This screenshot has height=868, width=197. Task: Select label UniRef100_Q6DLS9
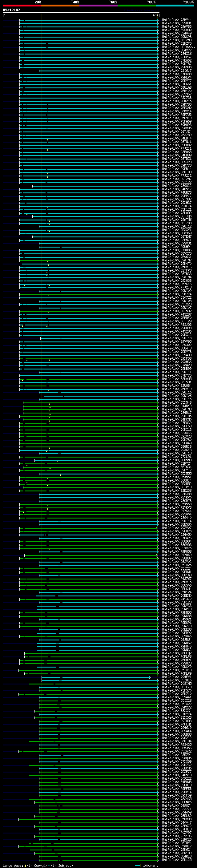click(176, 815)
